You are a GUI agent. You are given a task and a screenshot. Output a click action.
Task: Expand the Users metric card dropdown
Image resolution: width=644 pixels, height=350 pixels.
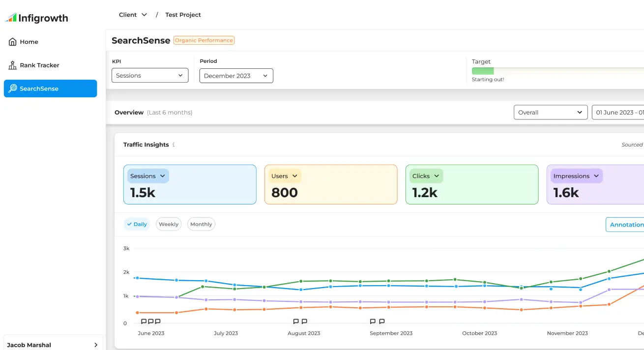tap(285, 176)
